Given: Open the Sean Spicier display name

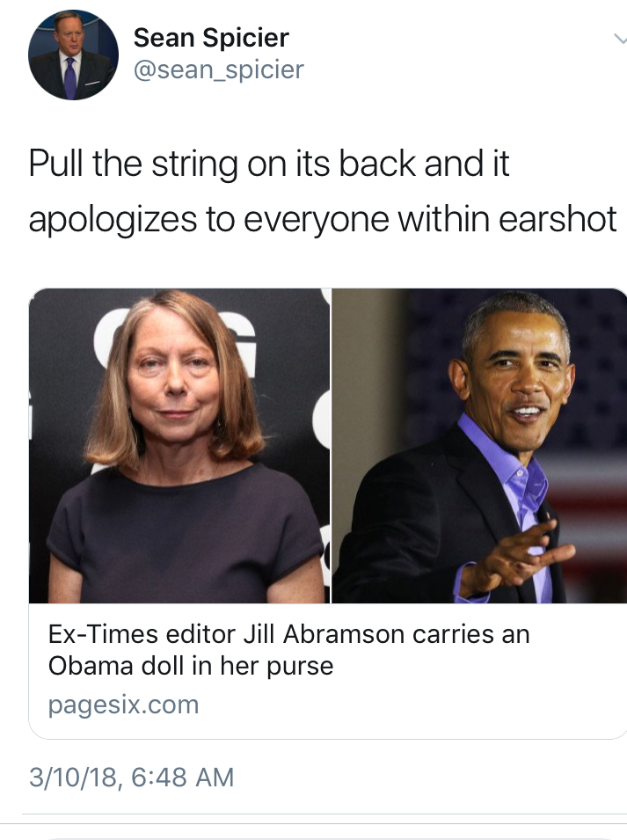Looking at the screenshot, I should point(211,38).
